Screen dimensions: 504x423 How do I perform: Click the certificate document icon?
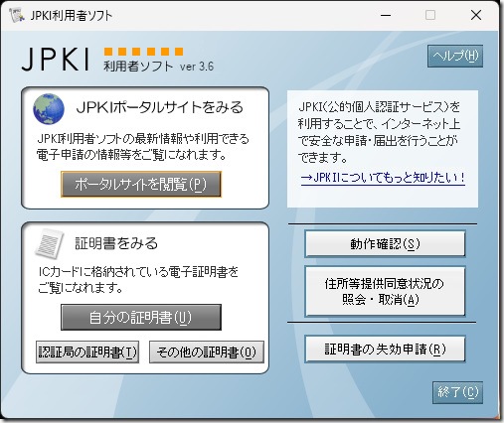pyautogui.click(x=50, y=243)
